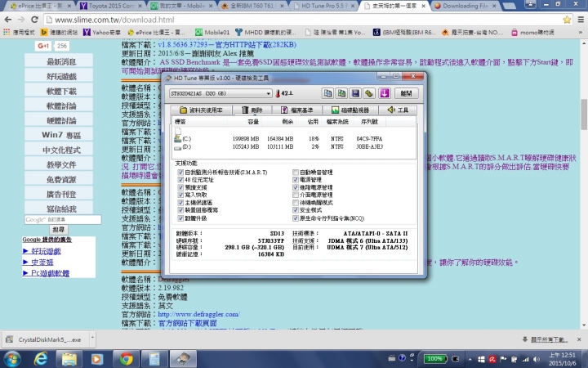The image size is (588, 368).
Task: Click the Yahoo奇摩 bookmark
Action: click(101, 33)
